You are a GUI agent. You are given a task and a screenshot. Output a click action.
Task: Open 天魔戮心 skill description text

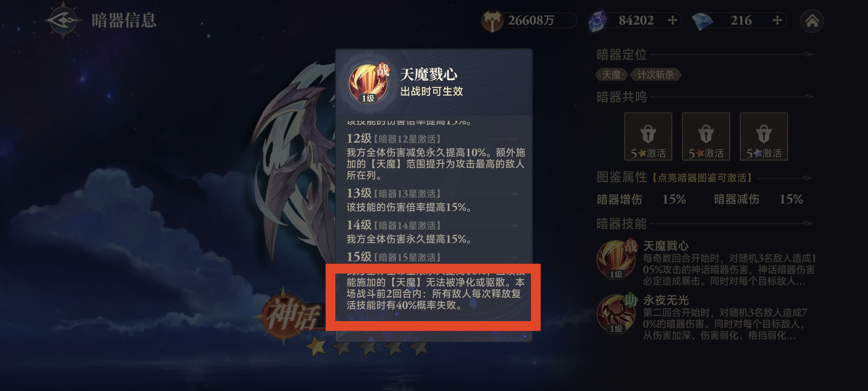pos(729,269)
